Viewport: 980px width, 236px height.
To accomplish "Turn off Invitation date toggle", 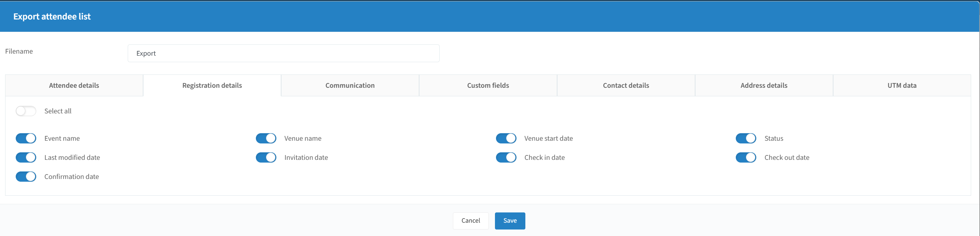I will [x=266, y=157].
